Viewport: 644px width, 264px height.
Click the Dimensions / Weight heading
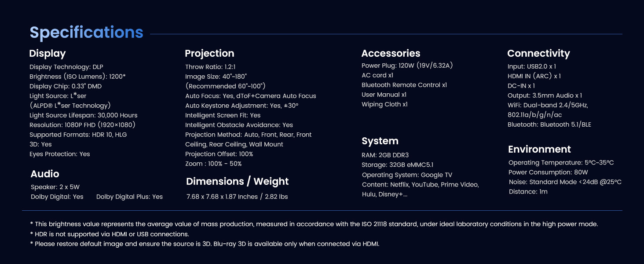click(238, 182)
